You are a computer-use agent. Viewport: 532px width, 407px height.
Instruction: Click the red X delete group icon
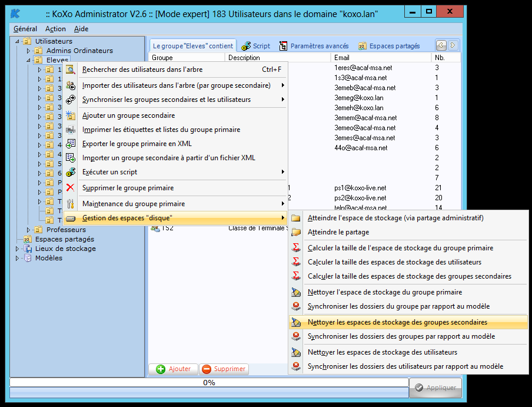click(x=71, y=188)
